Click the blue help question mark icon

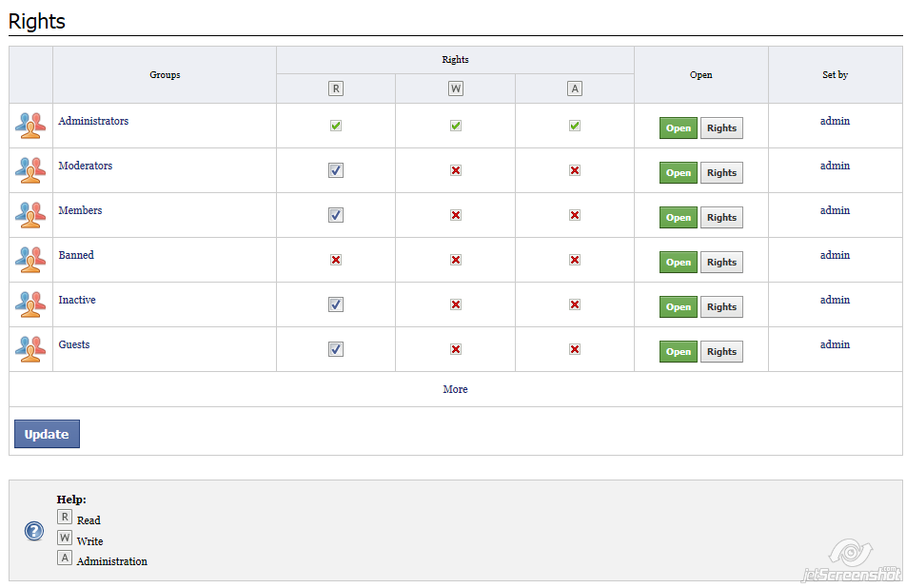(x=34, y=531)
